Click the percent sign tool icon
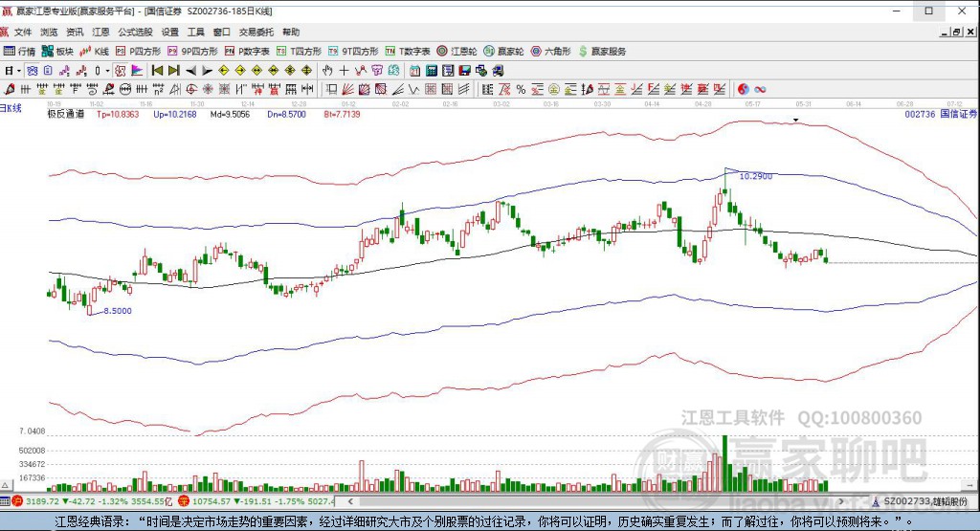Viewport: 980px width, 531px height. coord(521,89)
